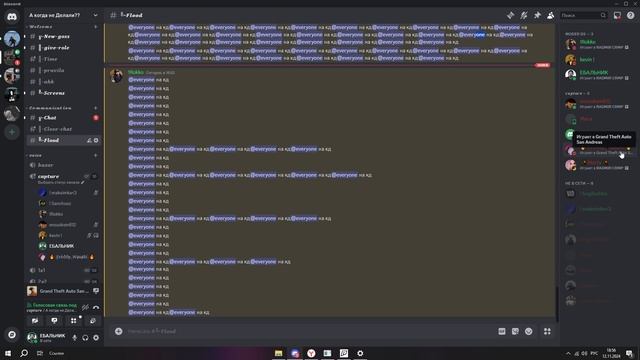
Task: Join the 1x1 voice channel
Action: click(63, 270)
